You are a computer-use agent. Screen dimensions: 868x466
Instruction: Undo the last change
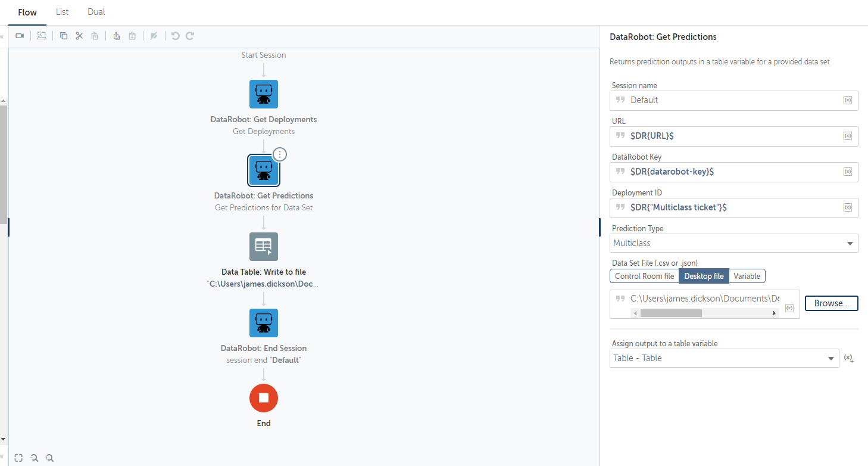(x=175, y=36)
